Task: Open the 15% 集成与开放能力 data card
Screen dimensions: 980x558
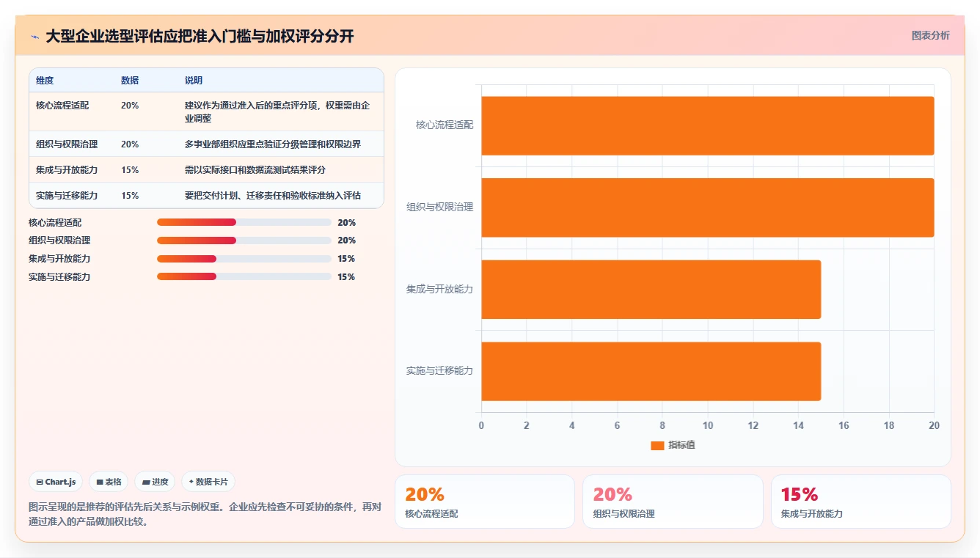Action: (860, 502)
